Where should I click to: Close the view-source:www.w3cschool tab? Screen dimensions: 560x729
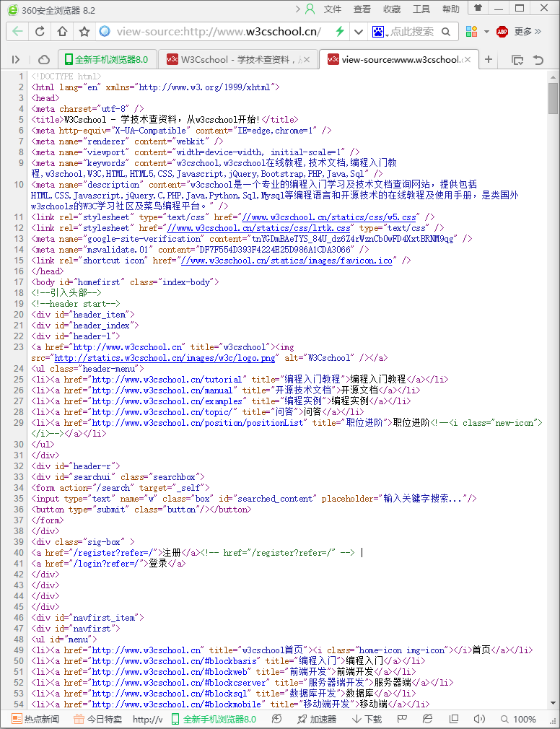[x=468, y=59]
